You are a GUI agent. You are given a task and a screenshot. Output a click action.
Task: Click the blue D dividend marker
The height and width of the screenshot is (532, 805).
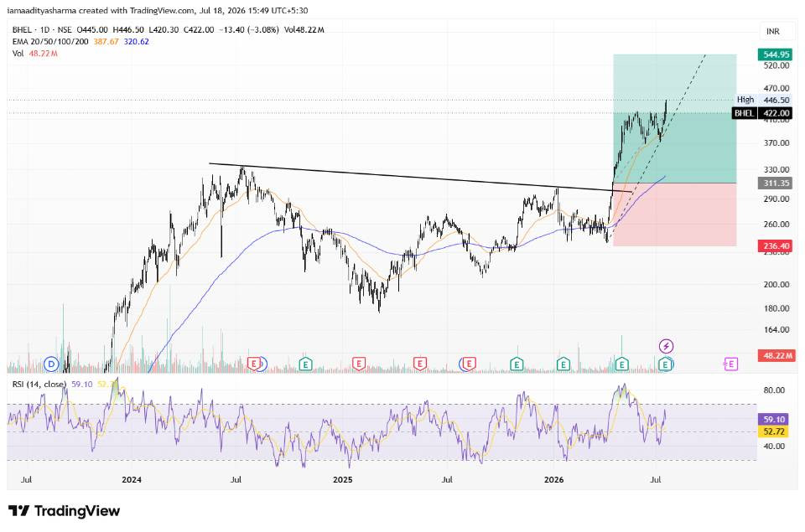point(51,364)
